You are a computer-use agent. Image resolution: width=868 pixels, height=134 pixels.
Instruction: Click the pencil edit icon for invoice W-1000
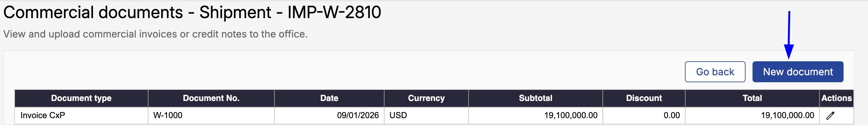point(830,116)
